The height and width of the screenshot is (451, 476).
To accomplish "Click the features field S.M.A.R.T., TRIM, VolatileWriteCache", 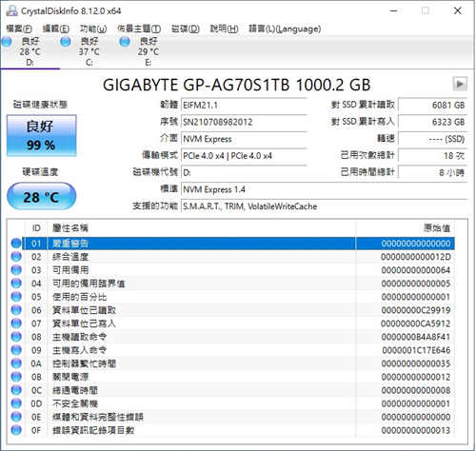I will pyautogui.click(x=324, y=206).
